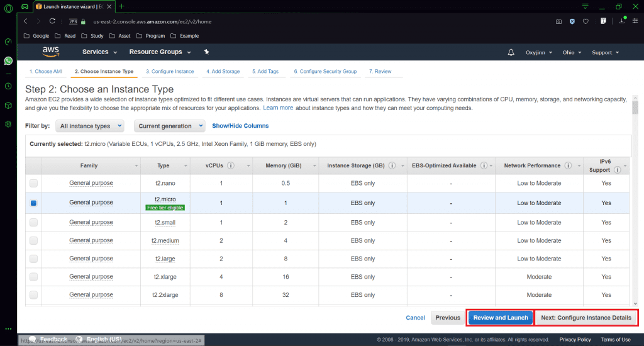Select the t2.large instance checkbox
The width and height of the screenshot is (644, 346).
33,259
